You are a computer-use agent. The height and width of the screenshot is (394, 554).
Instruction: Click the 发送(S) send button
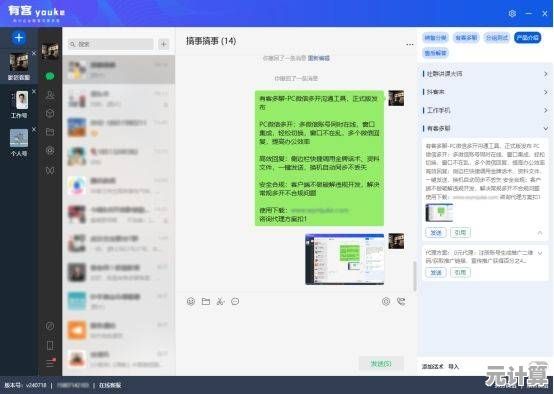tap(381, 363)
